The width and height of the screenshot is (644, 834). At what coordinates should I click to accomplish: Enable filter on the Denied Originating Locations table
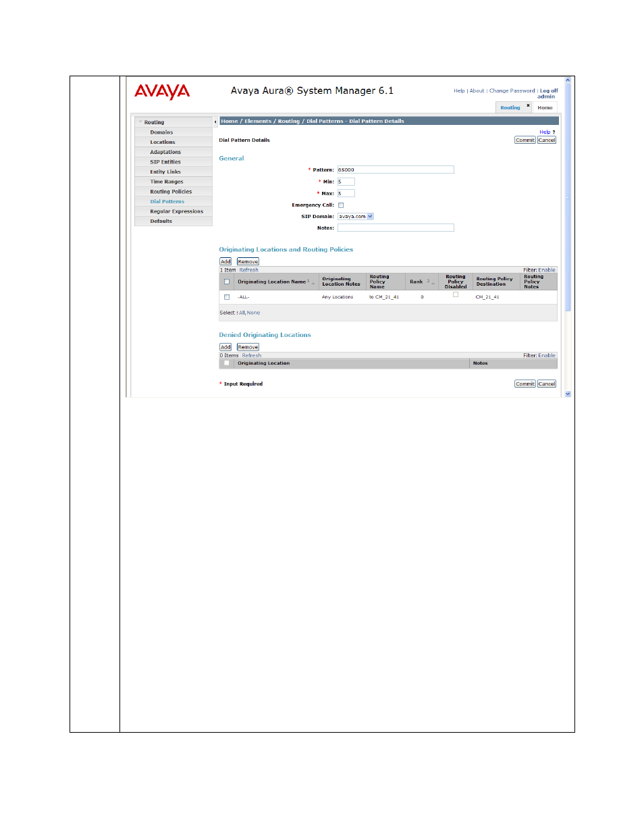547,356
